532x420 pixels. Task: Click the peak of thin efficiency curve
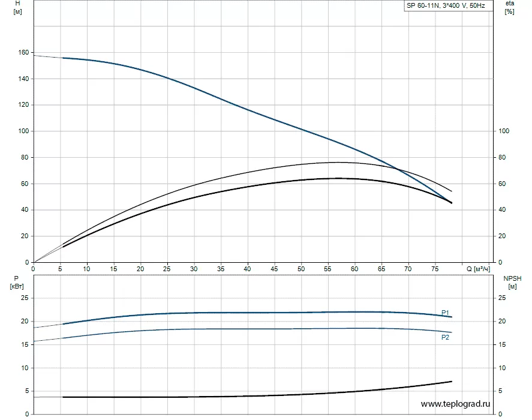[x=338, y=162]
